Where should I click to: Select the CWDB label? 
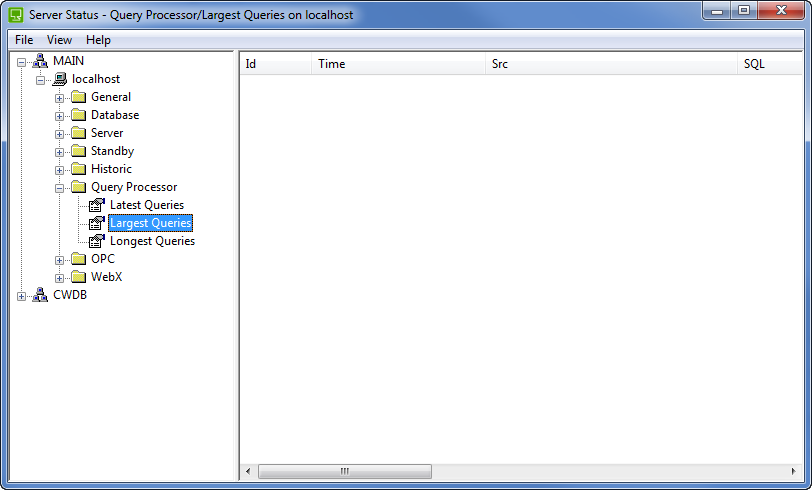point(70,295)
